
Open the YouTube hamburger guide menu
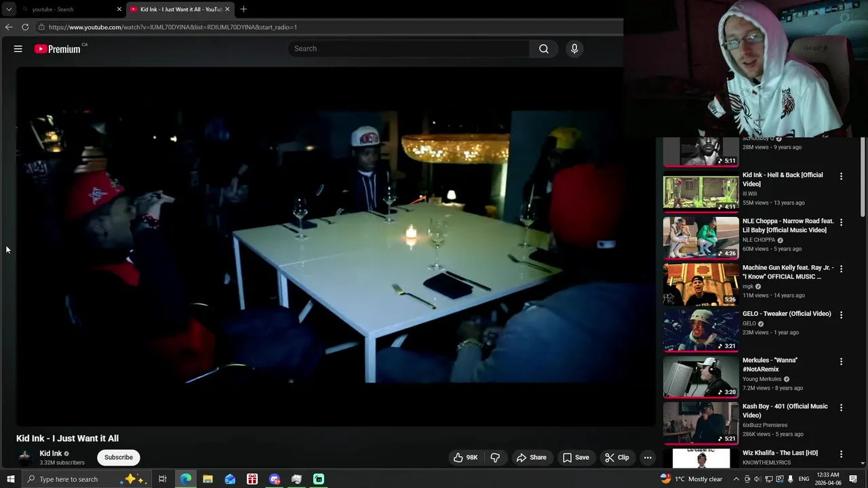pyautogui.click(x=18, y=49)
